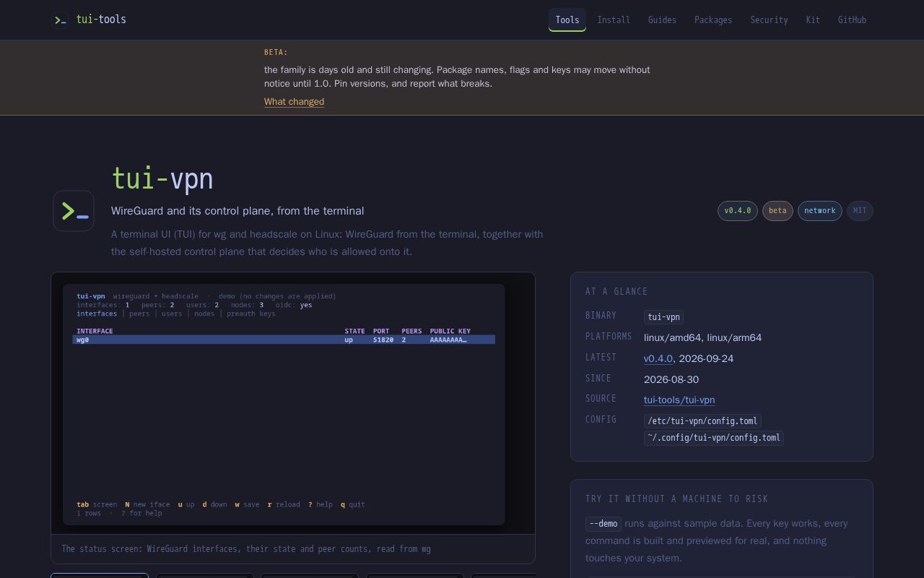Go to the Kit nav item
This screenshot has height=578, width=924.
pyautogui.click(x=813, y=20)
